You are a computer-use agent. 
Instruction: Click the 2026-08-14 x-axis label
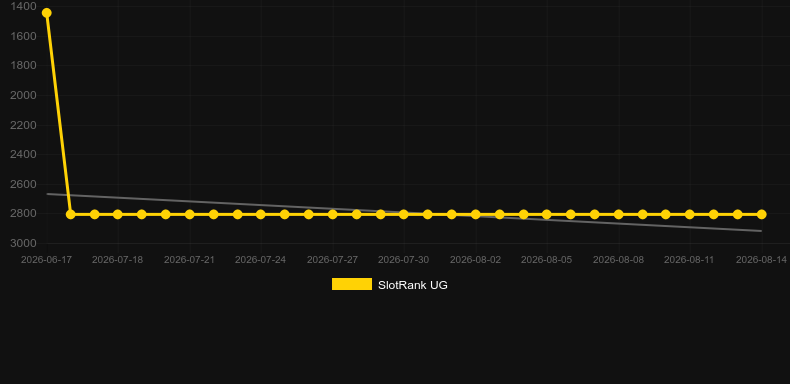[761, 260]
